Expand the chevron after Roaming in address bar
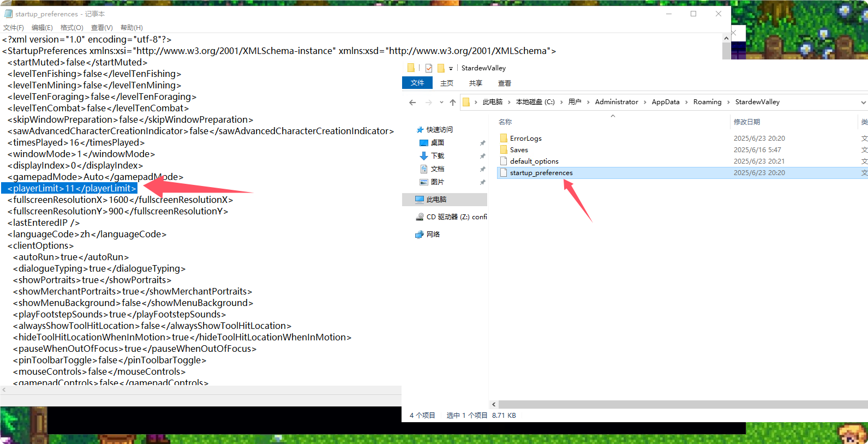The height and width of the screenshot is (444, 868). coord(728,102)
